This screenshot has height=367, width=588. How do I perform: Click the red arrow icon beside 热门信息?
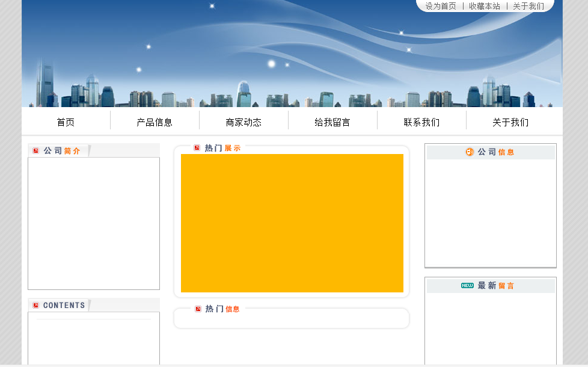(198, 309)
